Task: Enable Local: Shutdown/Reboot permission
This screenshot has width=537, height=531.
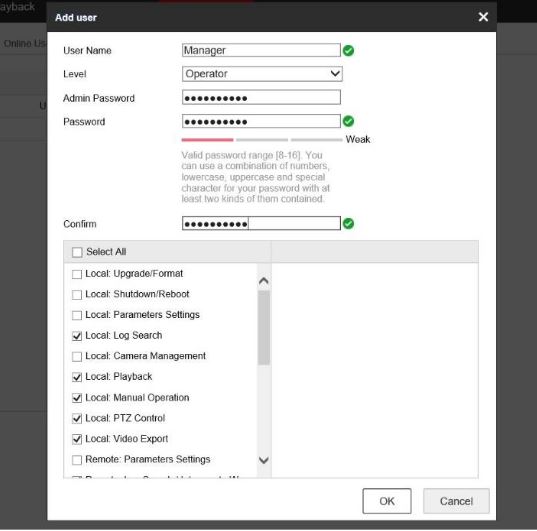Action: 77,295
